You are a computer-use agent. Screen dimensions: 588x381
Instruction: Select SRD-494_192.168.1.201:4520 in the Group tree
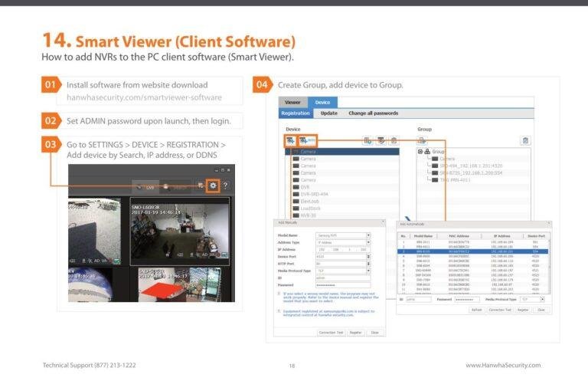click(467, 166)
